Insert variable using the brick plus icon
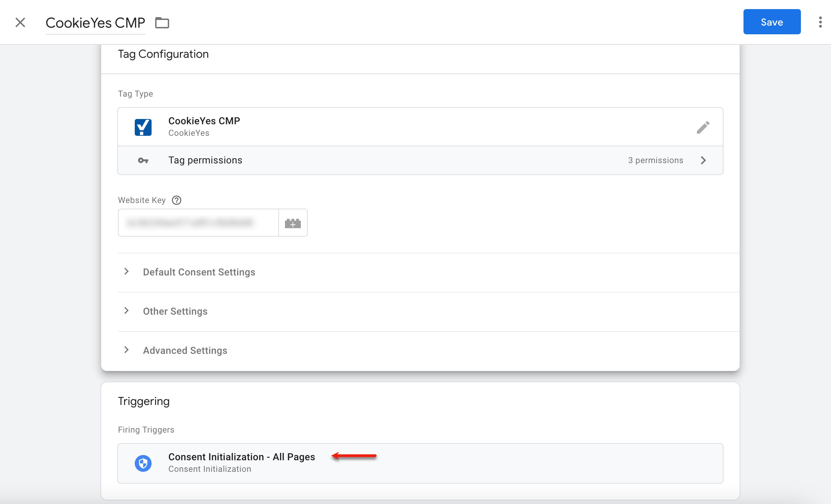The width and height of the screenshot is (831, 504). coord(293,223)
